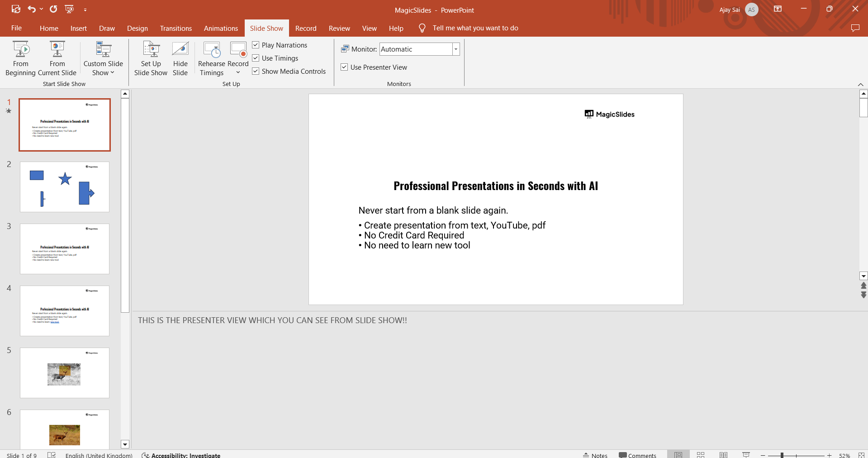Switch to Slide Sorter view in status bar
Image resolution: width=868 pixels, height=458 pixels.
coord(701,455)
